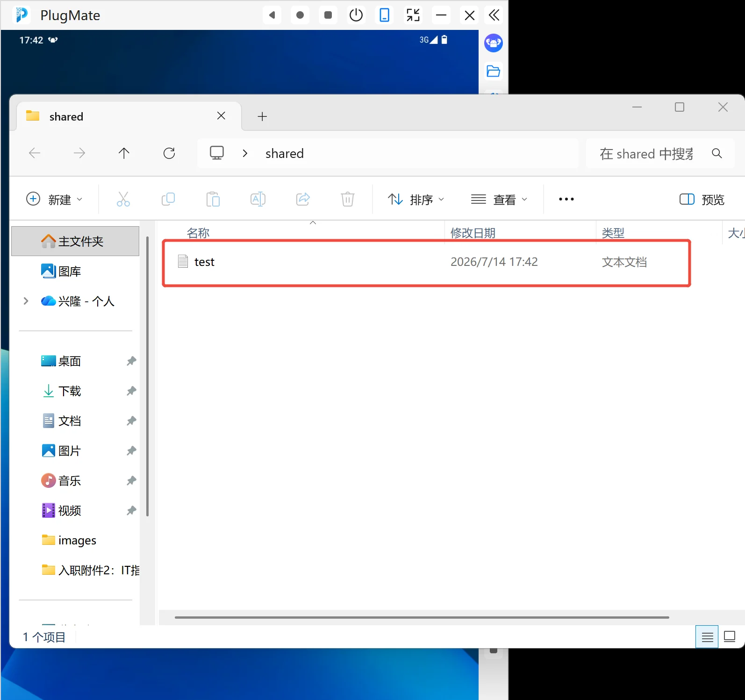The image size is (745, 700).
Task: Click the horizontal scrollbar in file list
Action: click(422, 617)
